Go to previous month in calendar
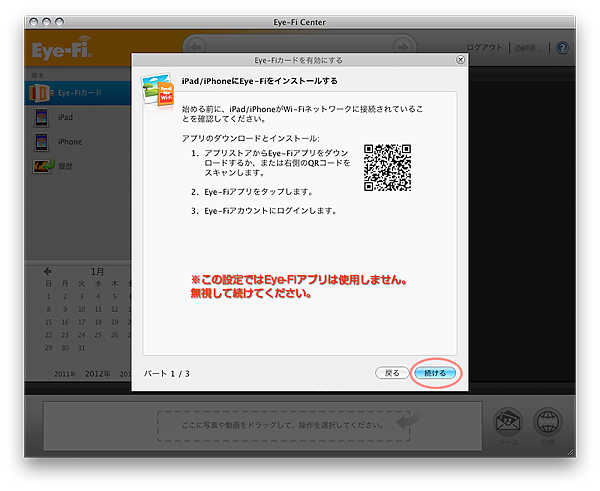 [47, 271]
